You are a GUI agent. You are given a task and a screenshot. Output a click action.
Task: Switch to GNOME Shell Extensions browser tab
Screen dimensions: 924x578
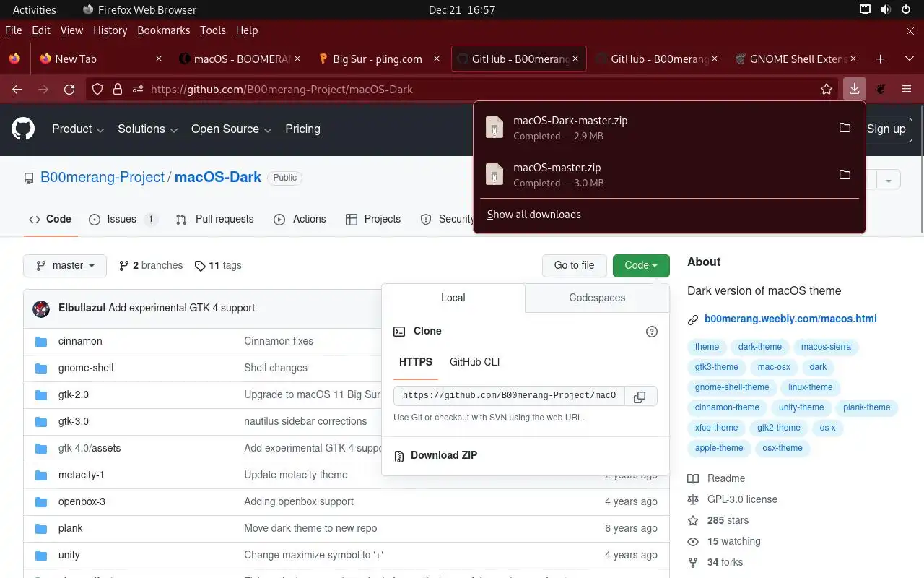point(797,59)
